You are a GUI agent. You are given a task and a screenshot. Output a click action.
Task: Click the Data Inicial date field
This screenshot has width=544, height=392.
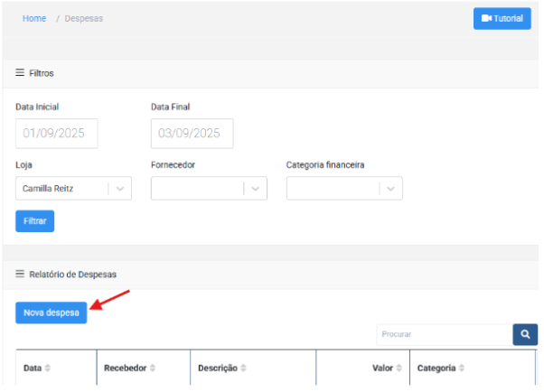tap(57, 134)
